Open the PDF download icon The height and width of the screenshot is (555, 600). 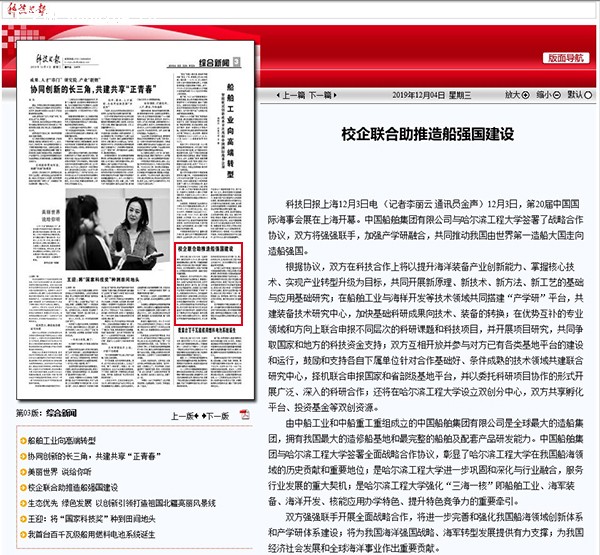click(244, 414)
